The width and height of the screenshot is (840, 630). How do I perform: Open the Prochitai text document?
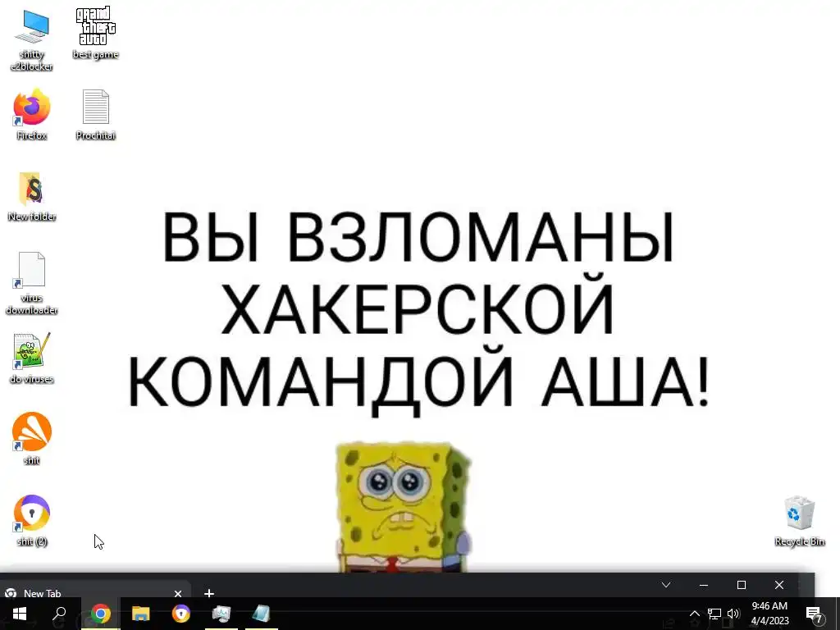tap(95, 115)
